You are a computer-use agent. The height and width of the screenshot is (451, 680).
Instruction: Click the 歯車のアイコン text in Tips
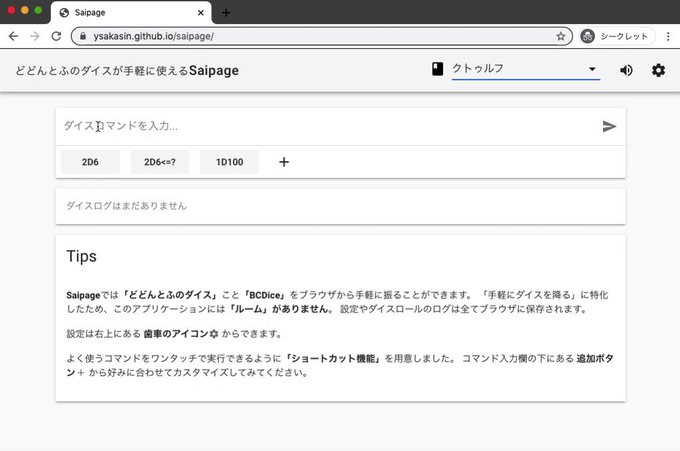[177, 334]
